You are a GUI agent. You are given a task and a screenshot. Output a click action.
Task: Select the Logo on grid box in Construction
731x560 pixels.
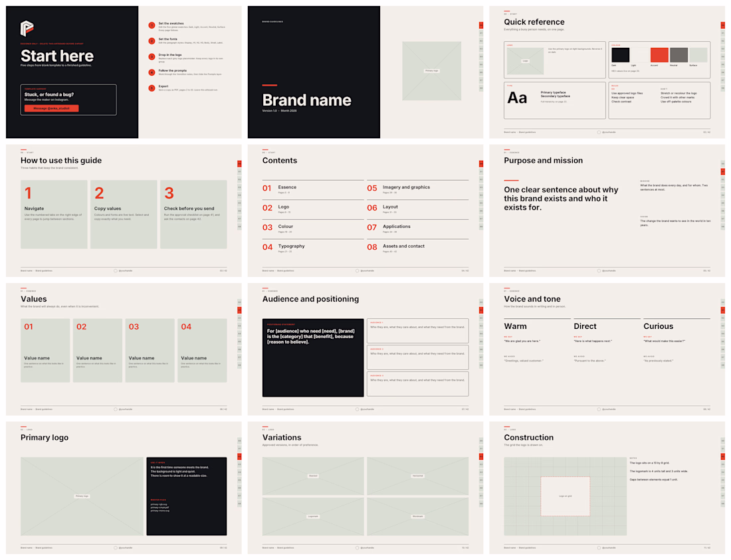566,496
